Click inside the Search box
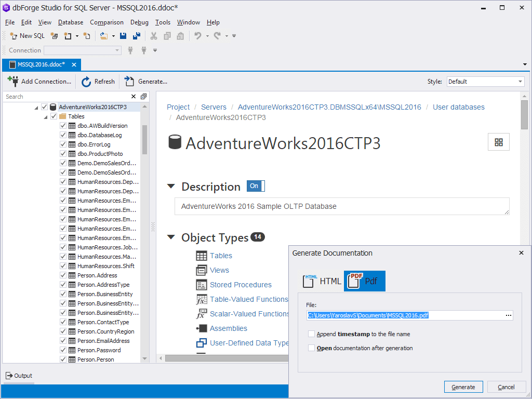 pyautogui.click(x=62, y=97)
